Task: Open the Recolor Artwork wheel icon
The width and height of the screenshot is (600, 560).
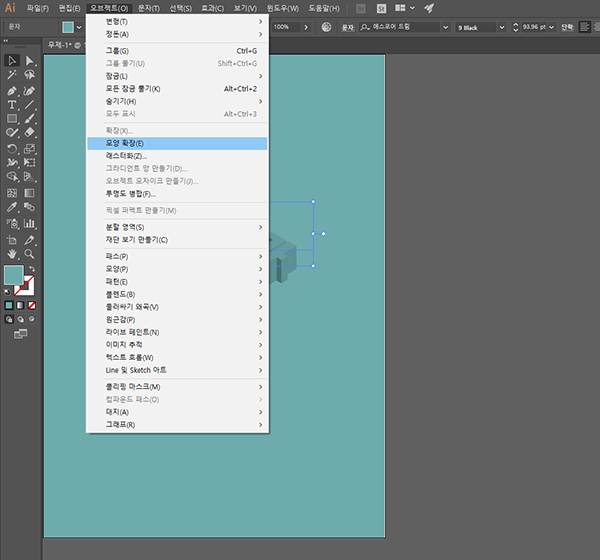Action: coord(326,27)
